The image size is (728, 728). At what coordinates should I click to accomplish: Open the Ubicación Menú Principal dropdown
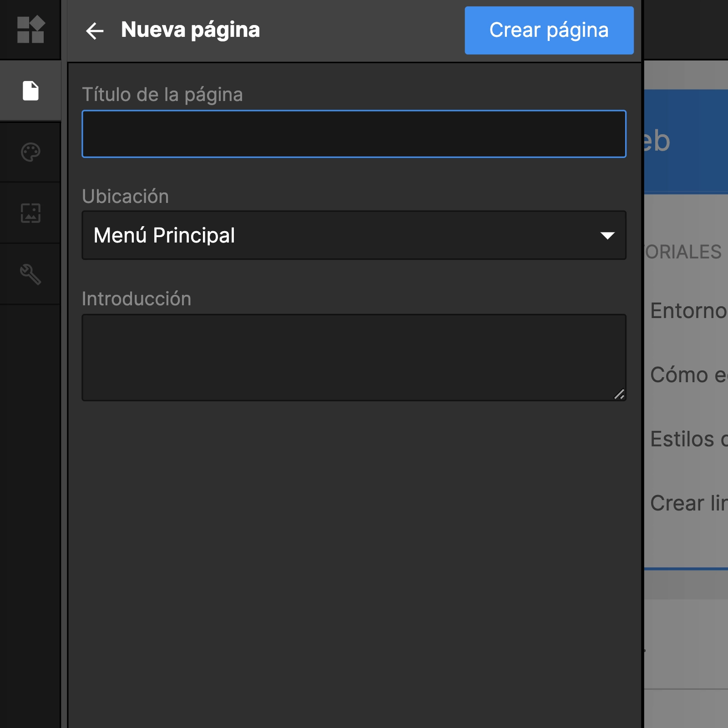click(354, 235)
